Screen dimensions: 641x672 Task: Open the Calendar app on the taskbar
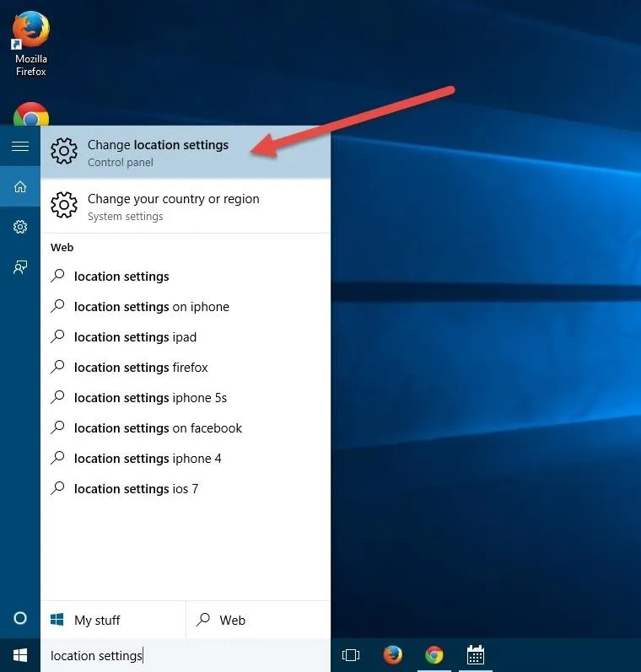click(476, 655)
